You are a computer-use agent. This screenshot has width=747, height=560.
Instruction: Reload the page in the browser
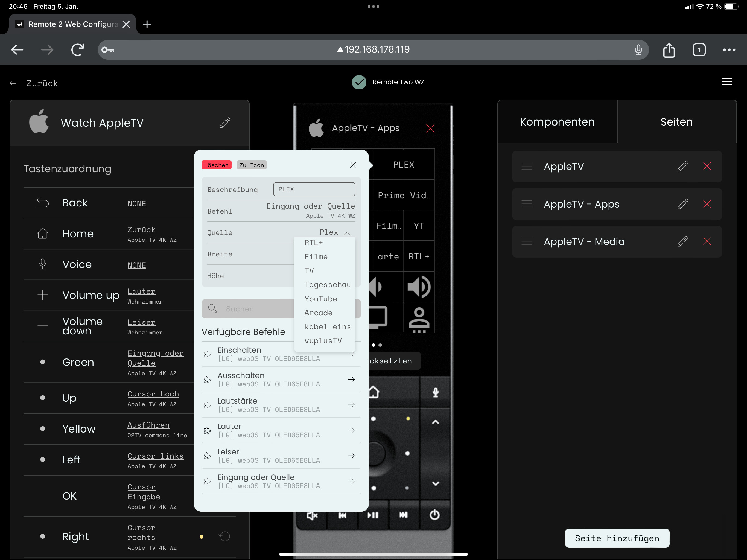(77, 50)
